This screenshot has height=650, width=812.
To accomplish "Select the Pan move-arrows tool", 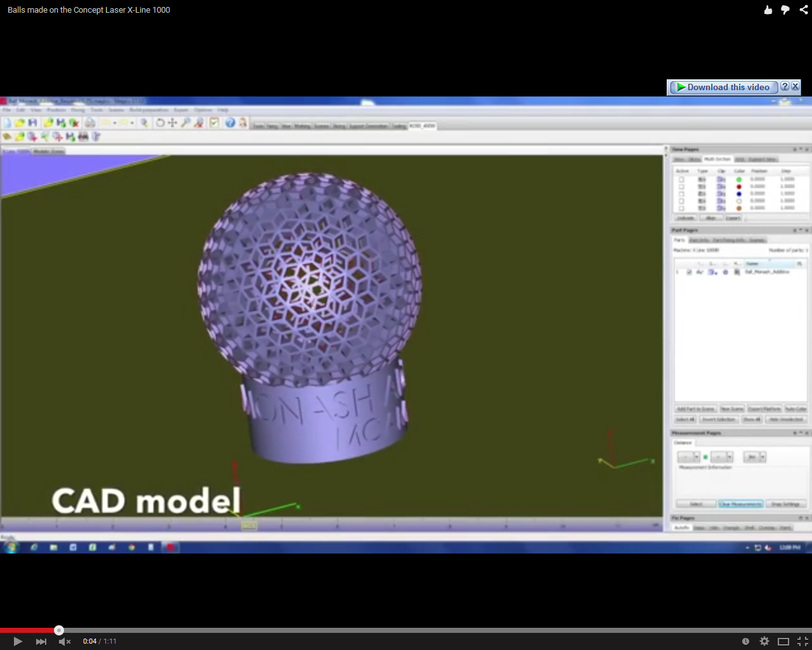I will [173, 123].
